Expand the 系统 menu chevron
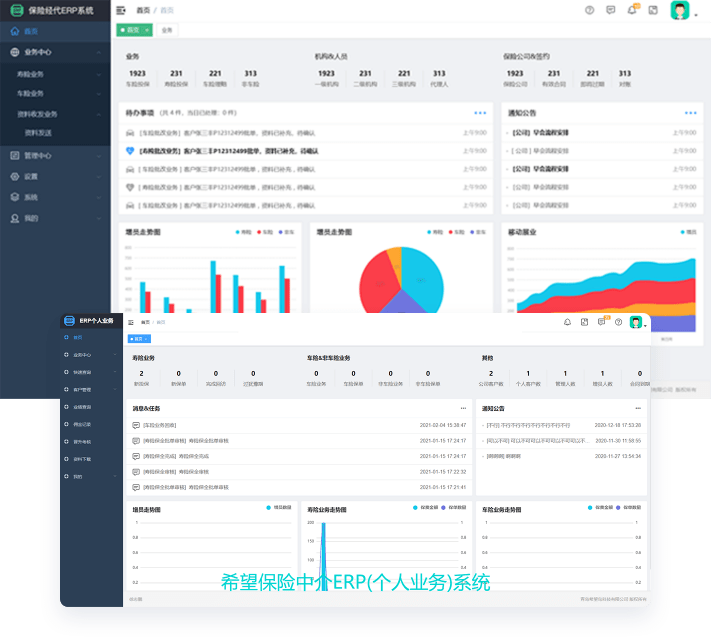The height and width of the screenshot is (642, 711). [x=99, y=198]
